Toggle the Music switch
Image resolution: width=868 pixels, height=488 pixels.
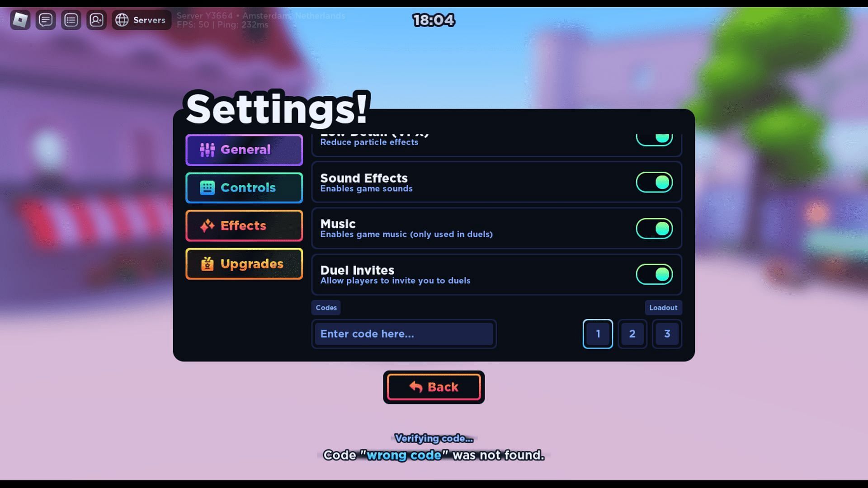654,228
